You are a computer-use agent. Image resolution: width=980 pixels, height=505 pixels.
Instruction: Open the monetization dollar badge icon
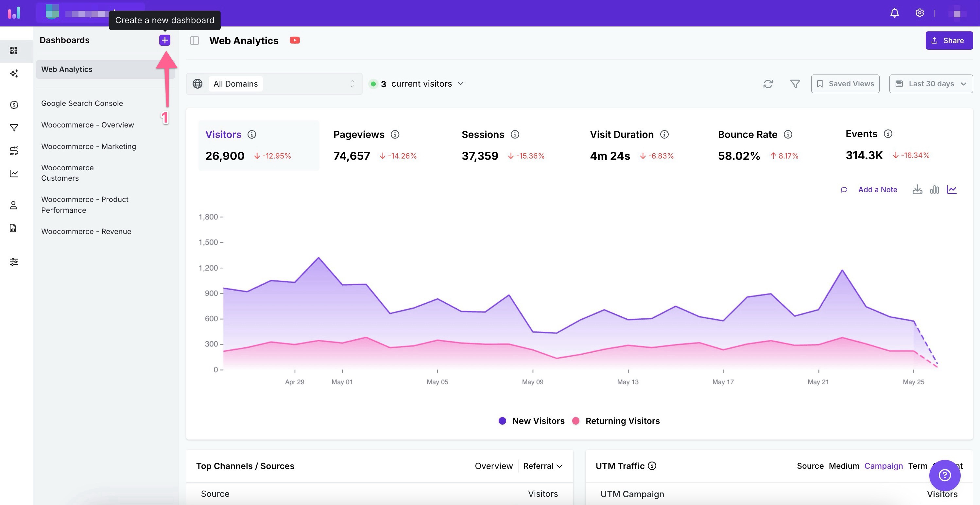point(14,105)
